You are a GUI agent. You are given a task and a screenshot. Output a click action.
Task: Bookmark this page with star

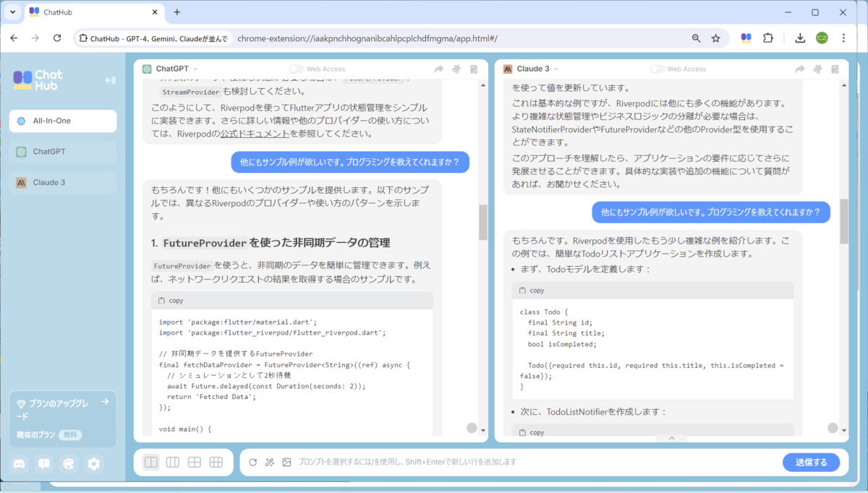[716, 38]
